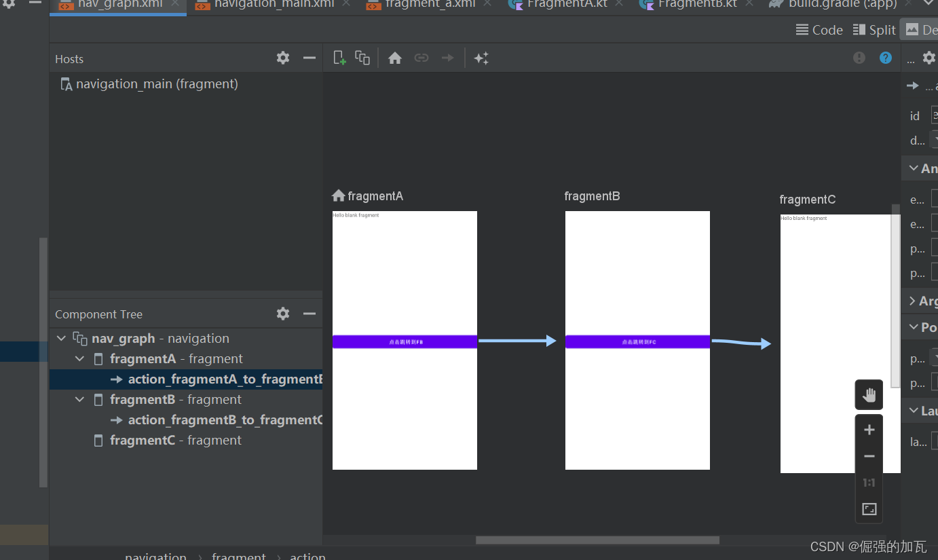Viewport: 938px width, 560px height.
Task: Set the start destination via home icon
Action: (395, 58)
